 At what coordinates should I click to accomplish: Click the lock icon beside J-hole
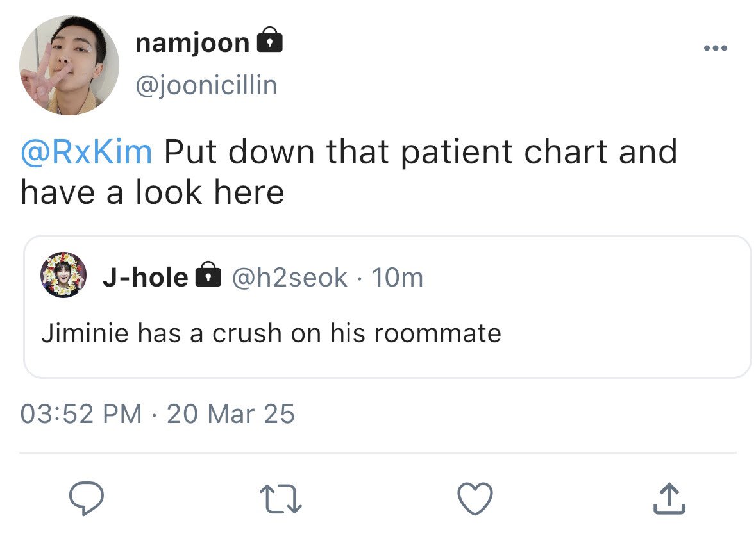[x=208, y=274]
